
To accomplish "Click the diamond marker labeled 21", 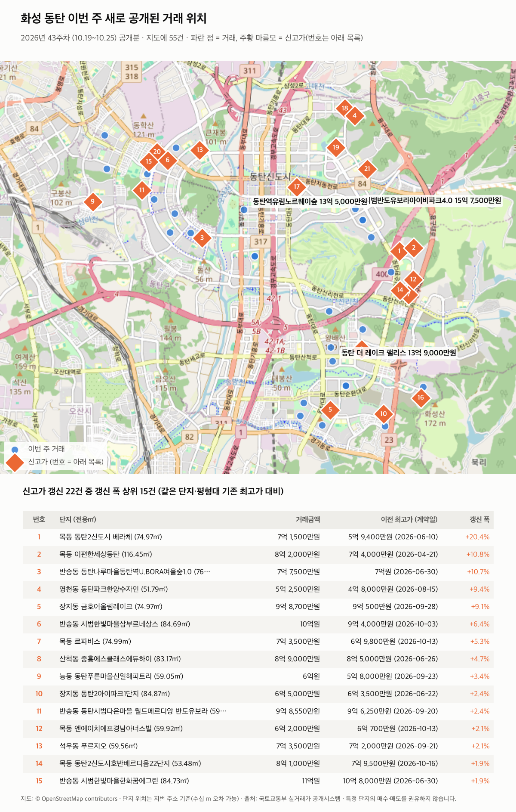I will pyautogui.click(x=367, y=169).
